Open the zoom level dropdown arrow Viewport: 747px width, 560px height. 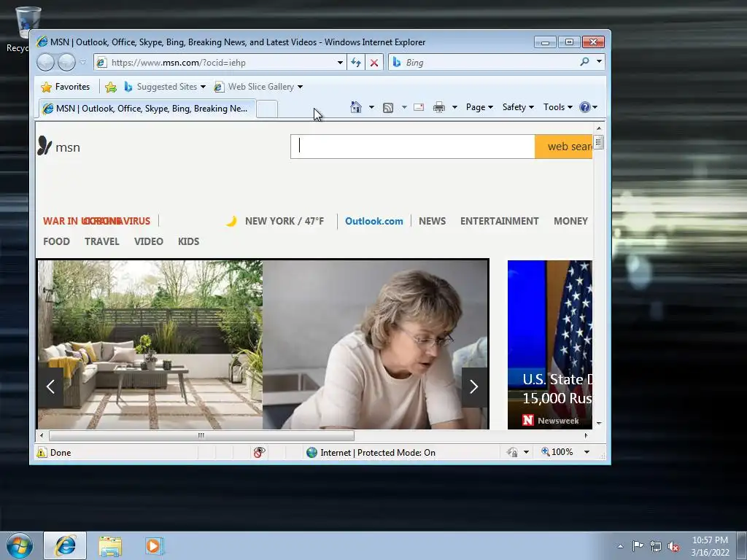pos(587,452)
